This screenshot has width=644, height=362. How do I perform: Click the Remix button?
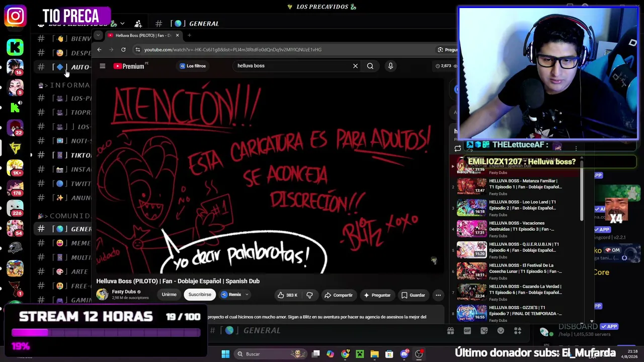(x=231, y=295)
